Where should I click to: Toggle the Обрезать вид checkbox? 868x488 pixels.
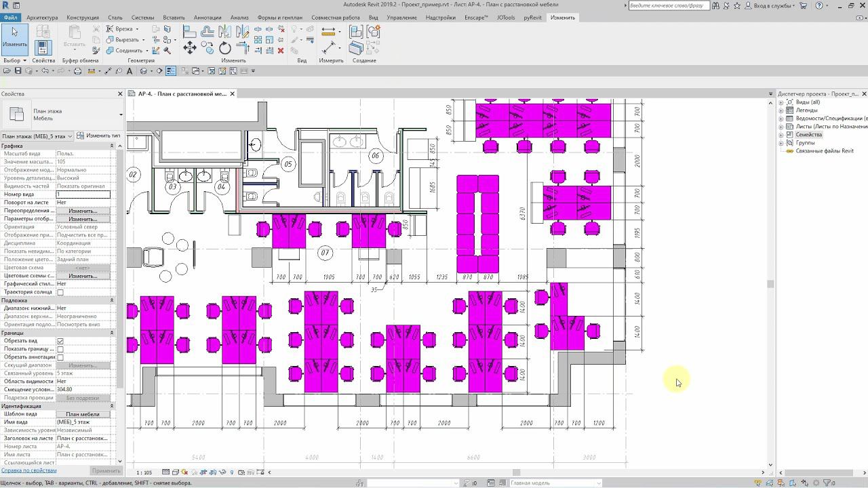60,341
